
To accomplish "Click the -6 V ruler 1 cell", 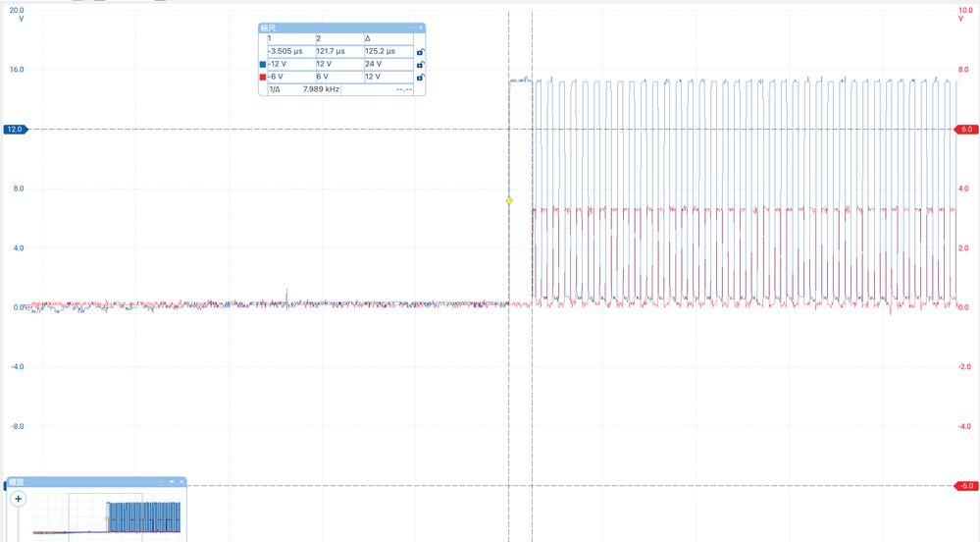I will (x=291, y=77).
